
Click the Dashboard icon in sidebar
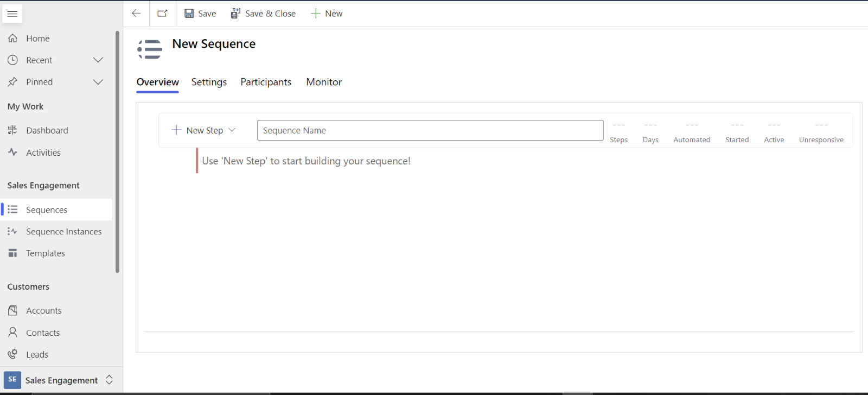tap(12, 130)
